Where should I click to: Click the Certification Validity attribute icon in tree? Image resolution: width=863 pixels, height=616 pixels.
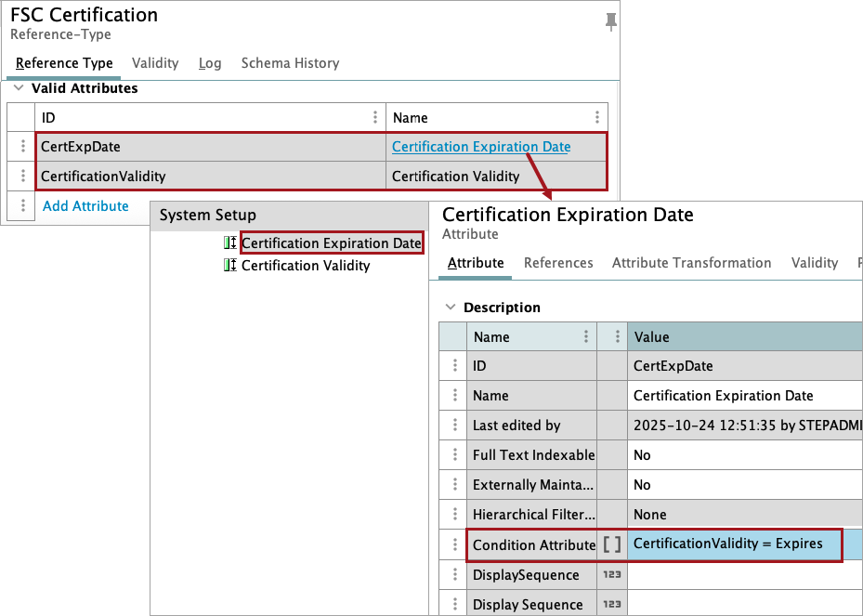(x=230, y=266)
